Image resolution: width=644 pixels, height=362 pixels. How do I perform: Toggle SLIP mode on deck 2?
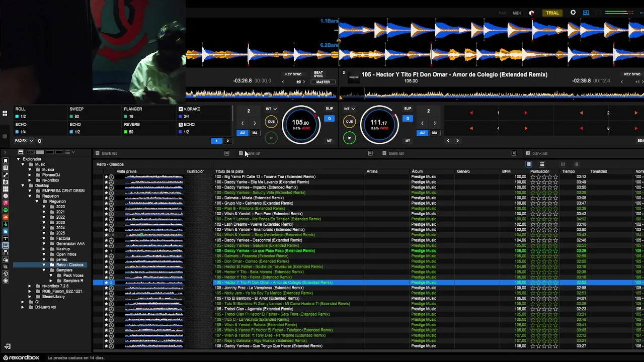coord(408,108)
